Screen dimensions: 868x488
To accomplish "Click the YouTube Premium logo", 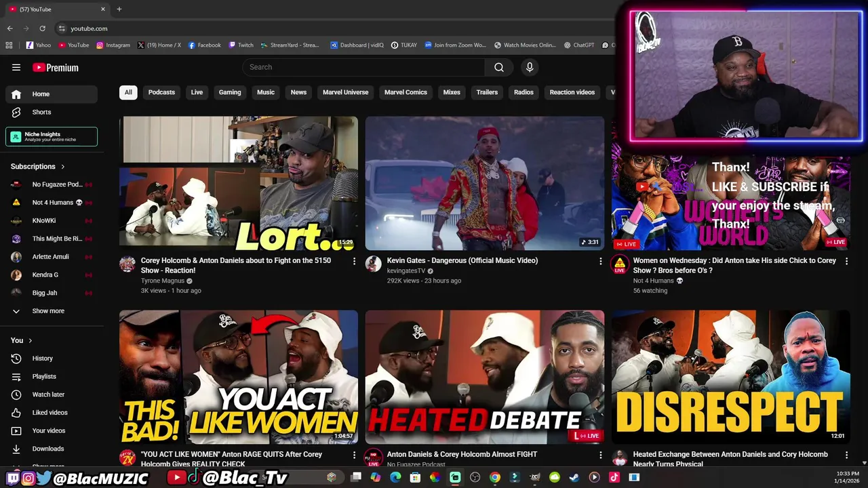I will 56,67.
